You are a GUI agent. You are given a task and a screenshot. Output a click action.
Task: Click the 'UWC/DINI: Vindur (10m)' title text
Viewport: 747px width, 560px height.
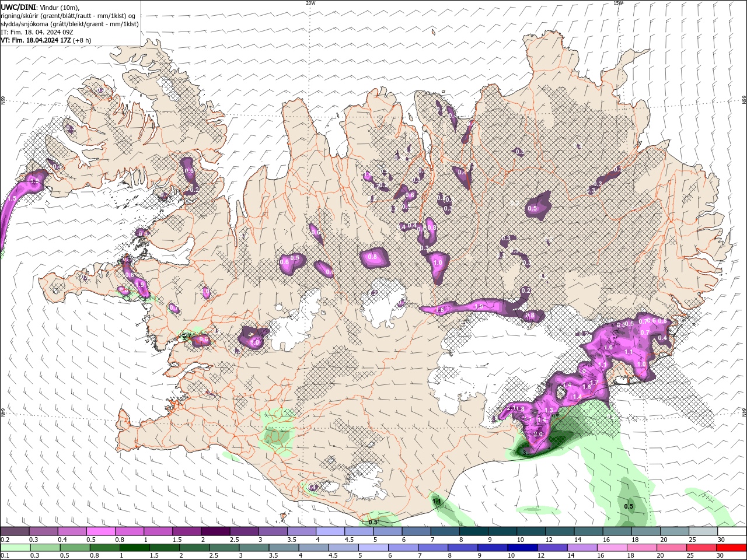click(x=40, y=6)
